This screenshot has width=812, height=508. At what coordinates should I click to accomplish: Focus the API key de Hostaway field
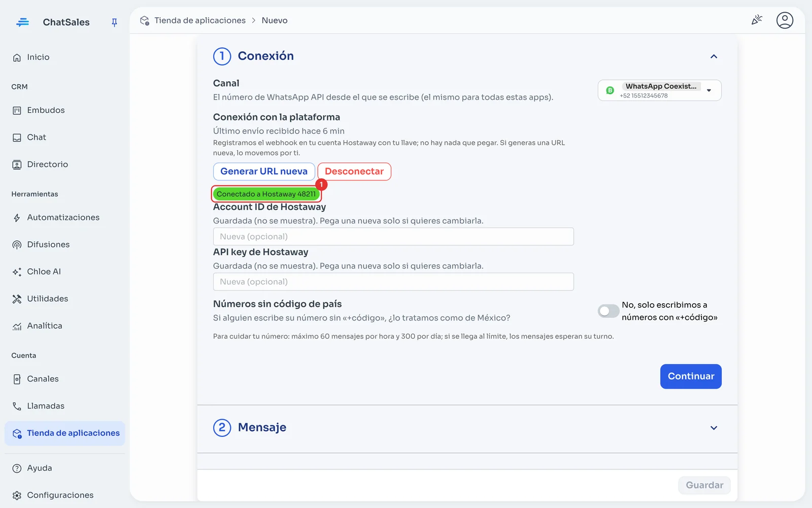coord(393,282)
